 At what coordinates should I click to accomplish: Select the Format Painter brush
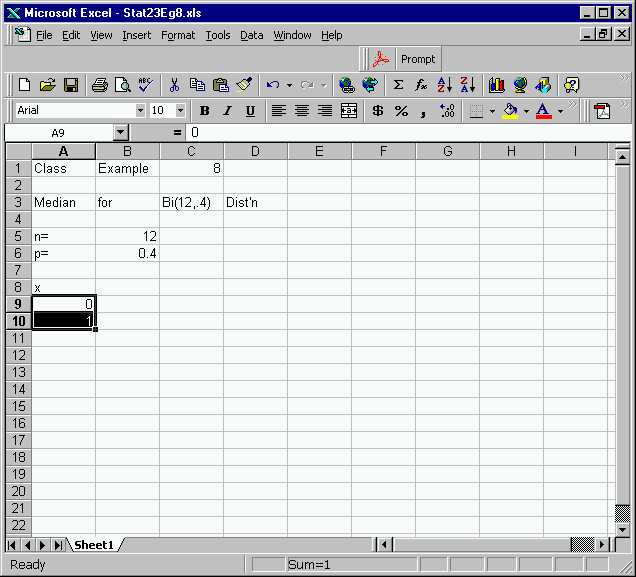coord(244,85)
